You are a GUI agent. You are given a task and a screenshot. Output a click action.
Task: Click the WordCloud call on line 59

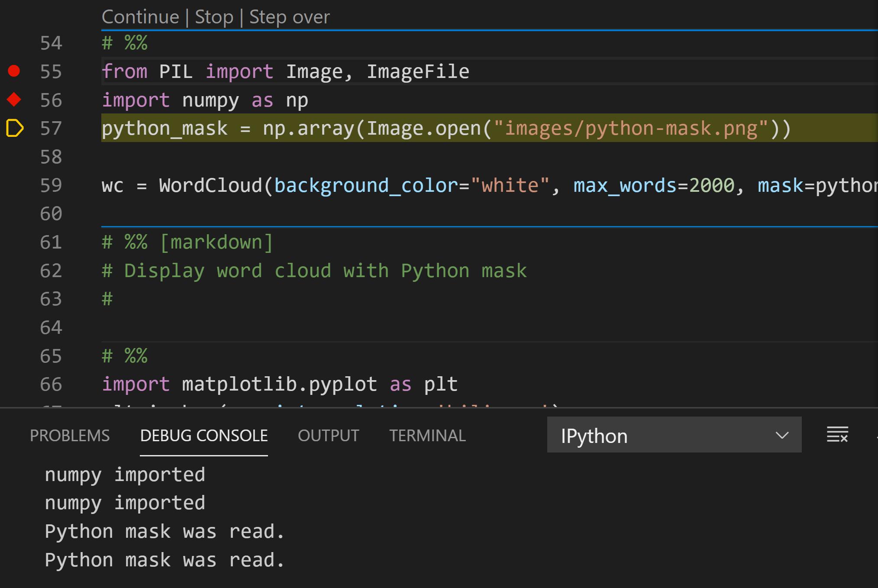point(210,185)
